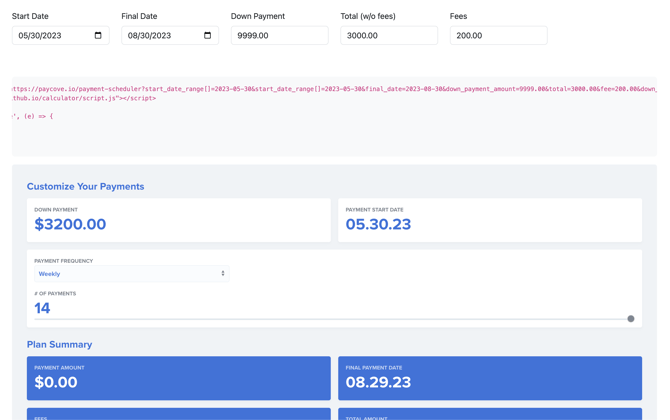This screenshot has width=670, height=420.
Task: Click the Down Payment label above input
Action: [258, 16]
